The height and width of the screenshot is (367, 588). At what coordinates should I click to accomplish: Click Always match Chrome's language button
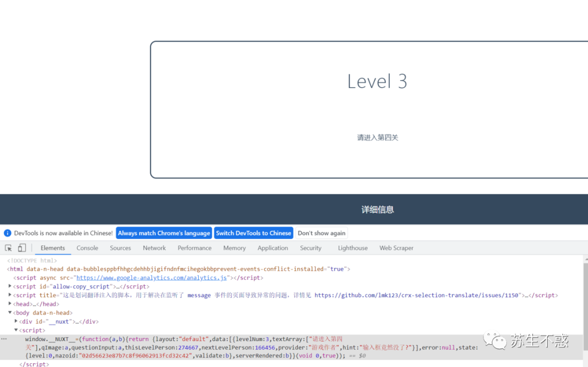[x=164, y=233]
